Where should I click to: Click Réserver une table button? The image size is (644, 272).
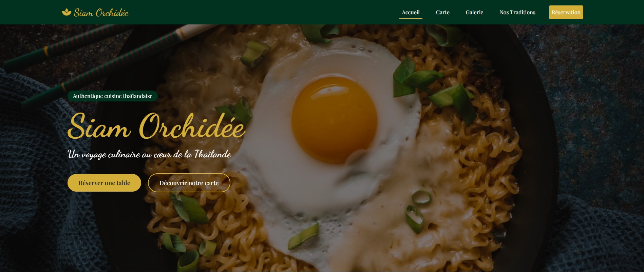pyautogui.click(x=104, y=183)
